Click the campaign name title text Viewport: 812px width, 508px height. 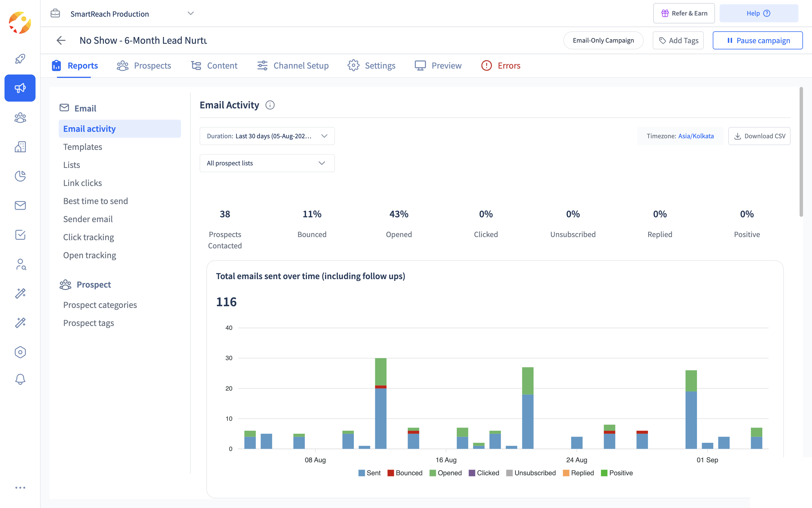click(x=143, y=40)
